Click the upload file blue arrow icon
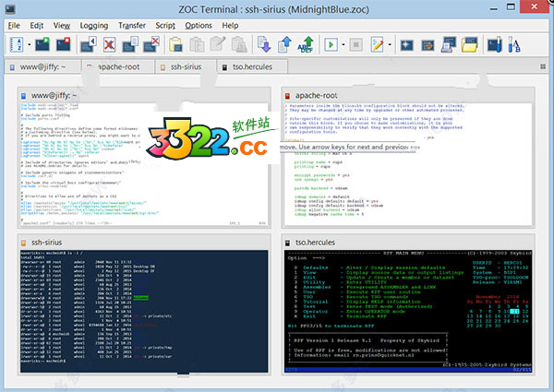The width and height of the screenshot is (554, 392). click(284, 45)
